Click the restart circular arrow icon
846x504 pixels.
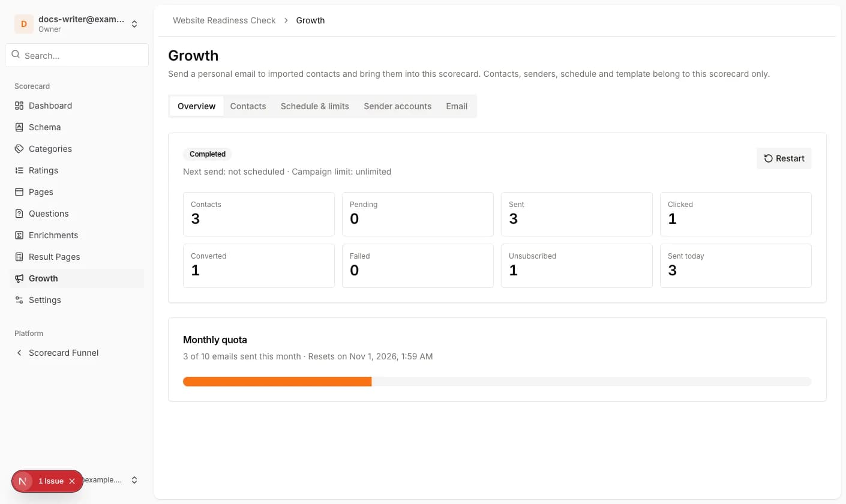(x=768, y=158)
